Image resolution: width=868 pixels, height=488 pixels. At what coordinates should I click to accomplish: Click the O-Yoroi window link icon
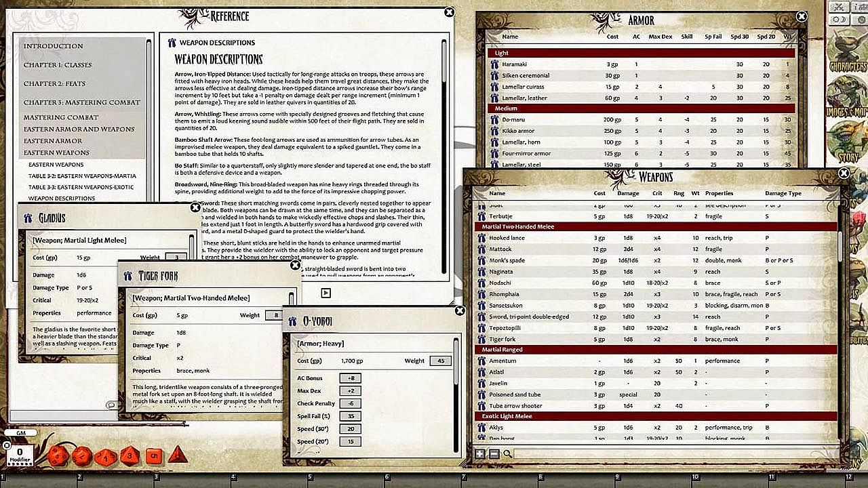point(292,321)
